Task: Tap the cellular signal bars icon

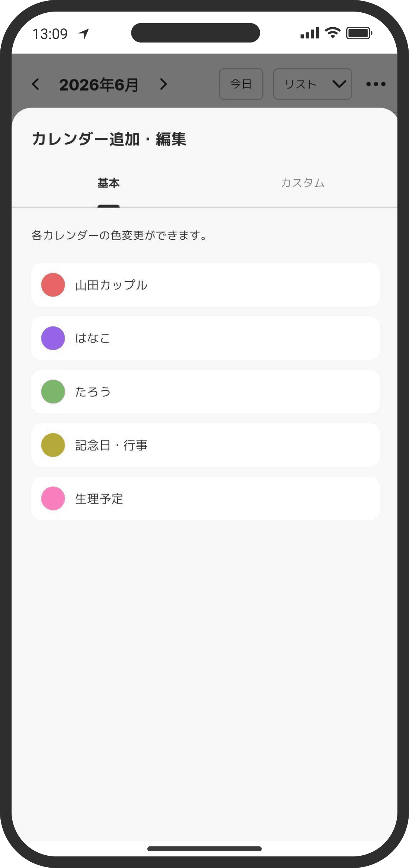Action: click(x=310, y=33)
